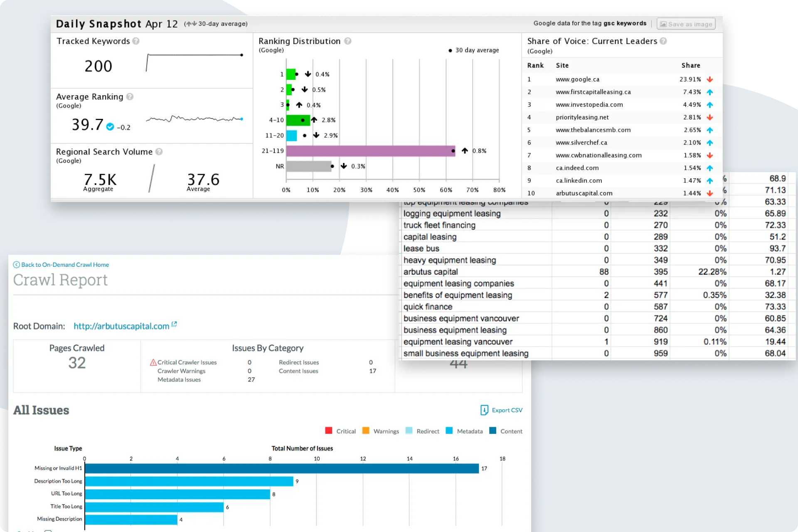Viewport: 798px width, 532px height.
Task: Click the back arrow circle icon in Crawl Report
Action: 17,265
